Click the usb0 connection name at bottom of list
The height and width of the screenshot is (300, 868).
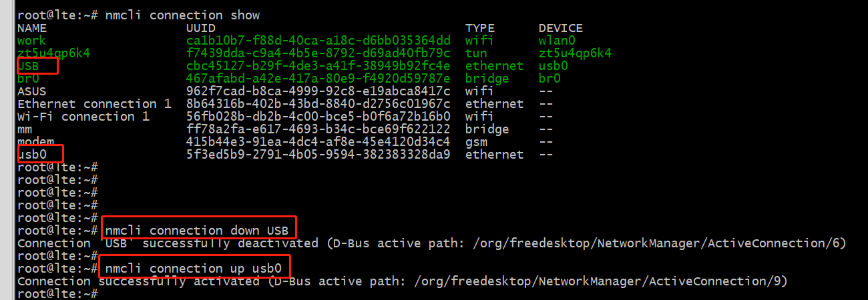[x=31, y=155]
